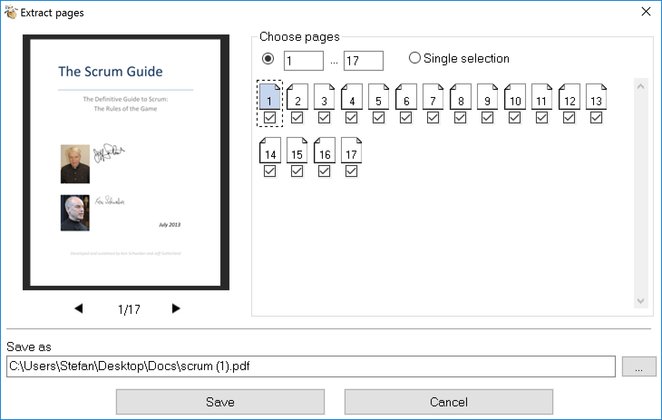Uncheck the checkbox under page 9
Viewport: 662px width, 420px height.
(488, 117)
